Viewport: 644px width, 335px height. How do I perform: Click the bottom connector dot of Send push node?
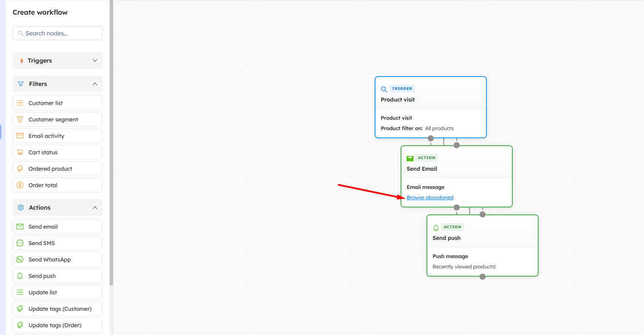(x=483, y=277)
